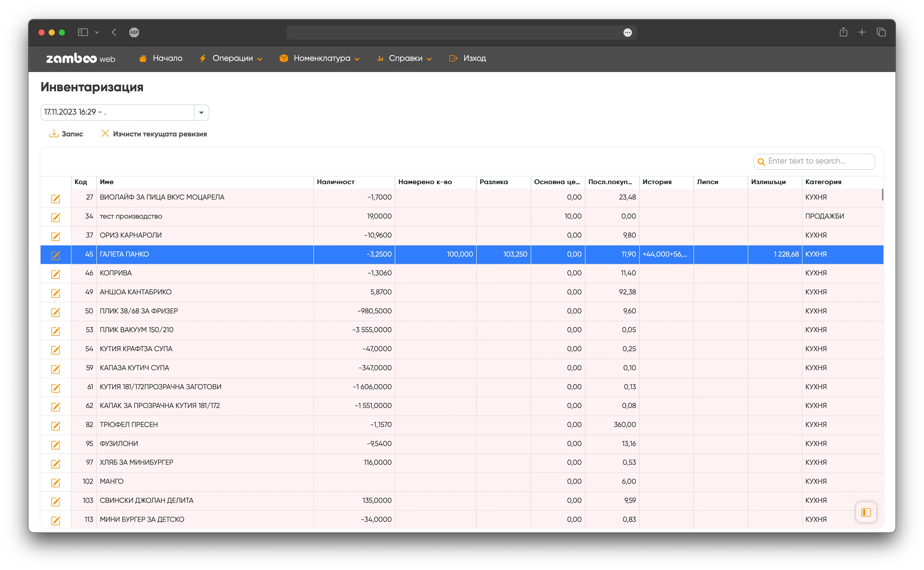Click edit icon for МАНГО row
The width and height of the screenshot is (924, 570).
[x=56, y=483]
